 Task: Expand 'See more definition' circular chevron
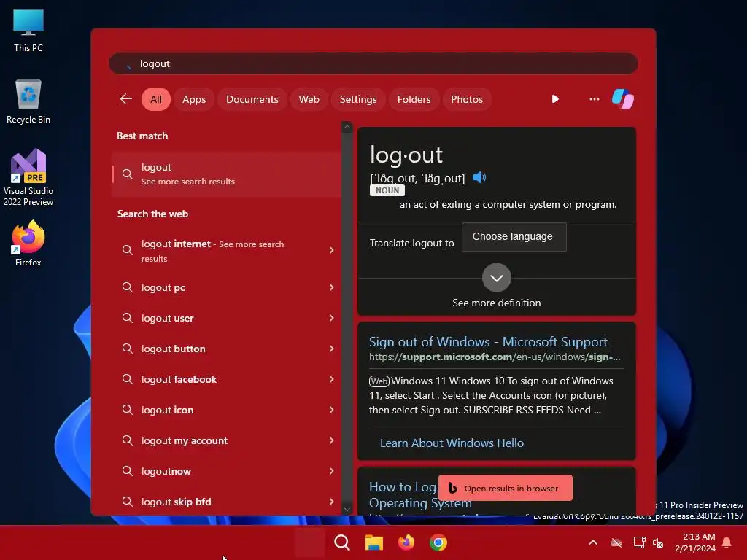[x=496, y=278]
